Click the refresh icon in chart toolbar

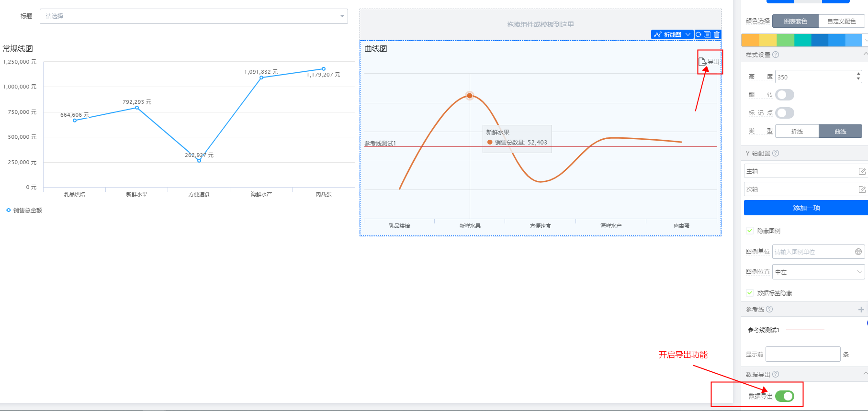[x=699, y=34]
